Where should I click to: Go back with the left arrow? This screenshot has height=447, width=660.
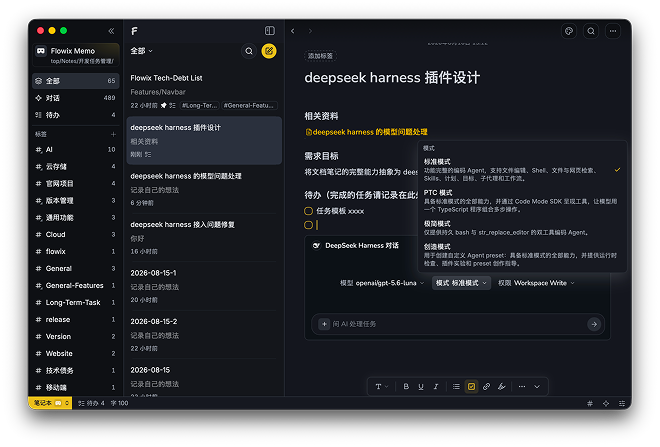[x=293, y=31]
